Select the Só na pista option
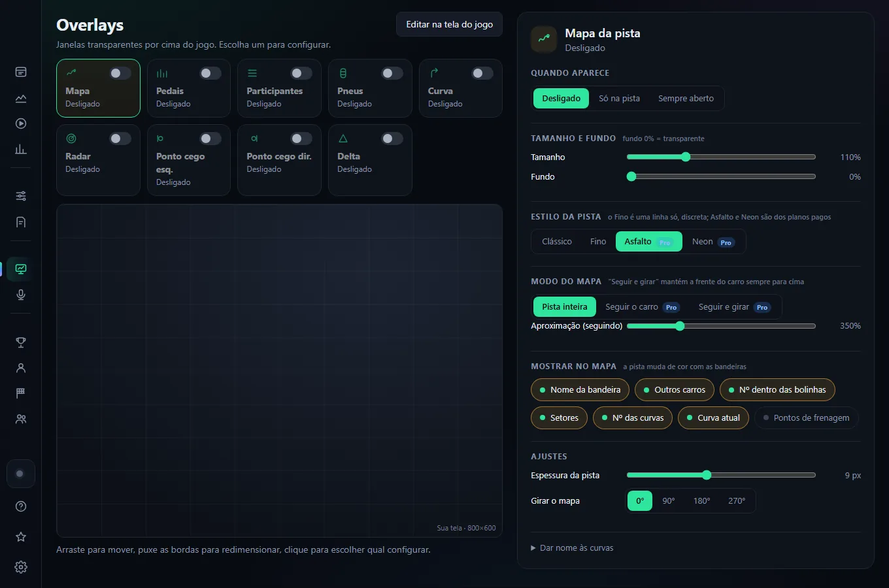This screenshot has width=889, height=588. (x=619, y=99)
